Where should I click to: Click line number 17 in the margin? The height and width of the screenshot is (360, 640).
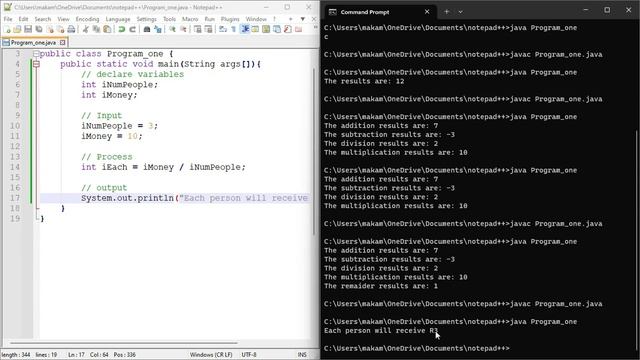(x=15, y=198)
